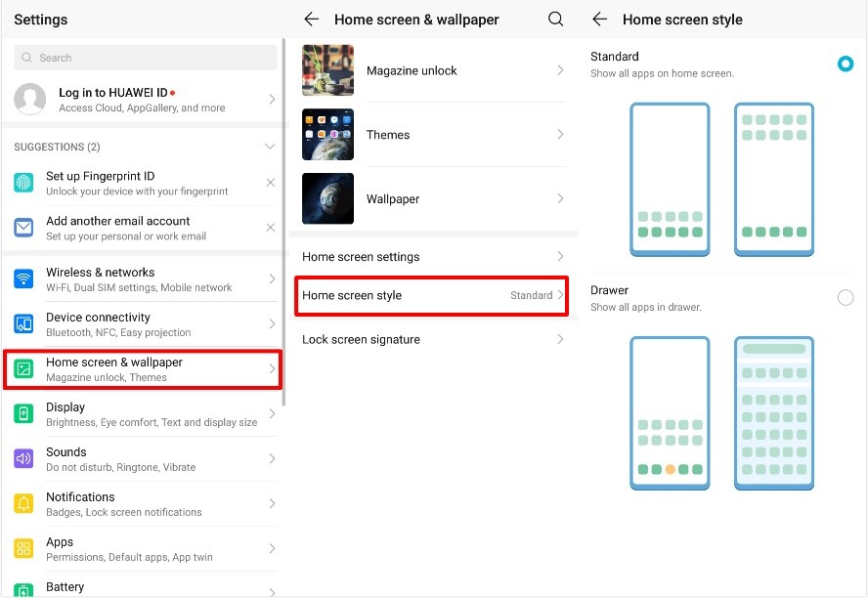Dismiss the Add another email account suggestion
The image size is (868, 598).
pyautogui.click(x=272, y=227)
